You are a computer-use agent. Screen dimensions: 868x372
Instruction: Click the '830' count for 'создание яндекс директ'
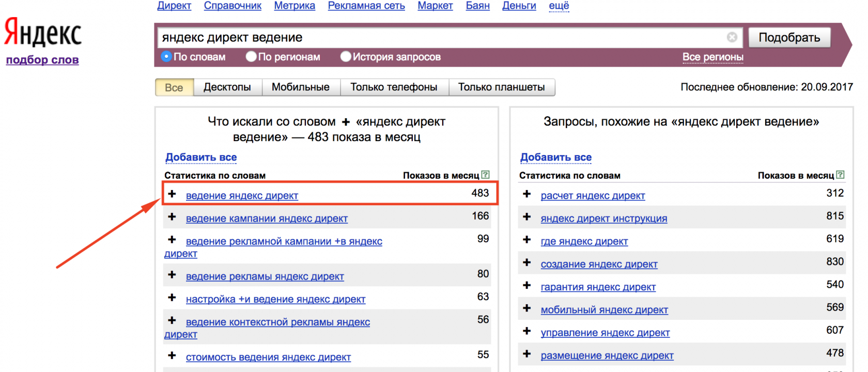pos(835,261)
